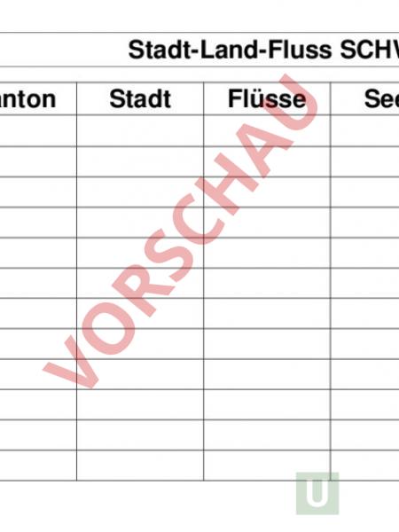Click the letter V of VORSCHAU watermark

pyautogui.click(x=74, y=362)
